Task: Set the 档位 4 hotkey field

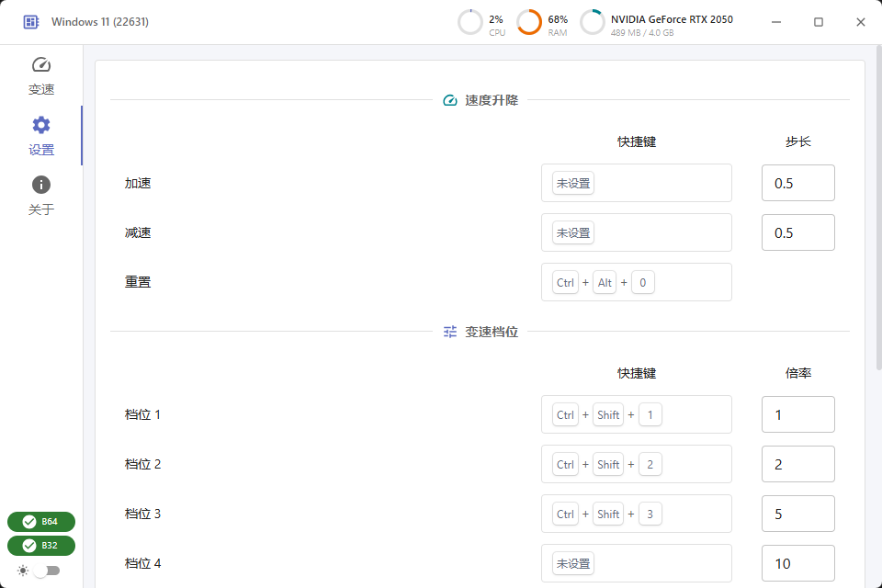Action: pos(636,563)
